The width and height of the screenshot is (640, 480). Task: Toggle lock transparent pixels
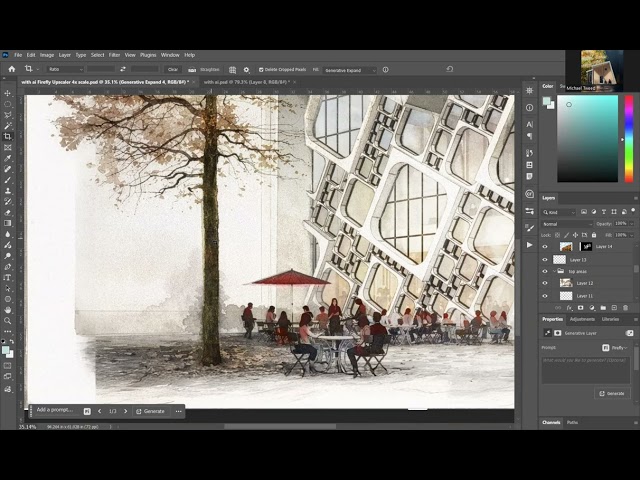(x=557, y=235)
